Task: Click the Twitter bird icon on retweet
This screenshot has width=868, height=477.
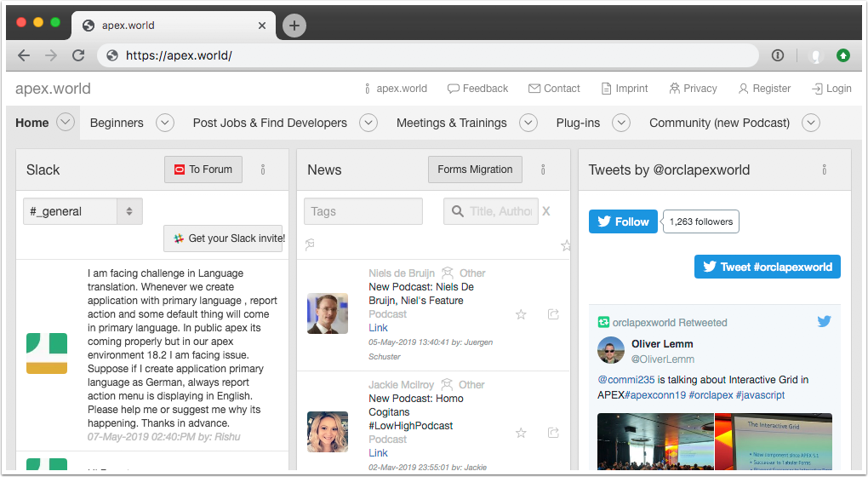Action: (825, 321)
